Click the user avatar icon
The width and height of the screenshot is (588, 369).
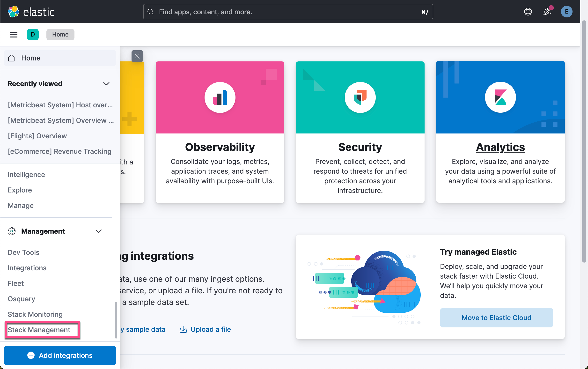click(x=566, y=11)
